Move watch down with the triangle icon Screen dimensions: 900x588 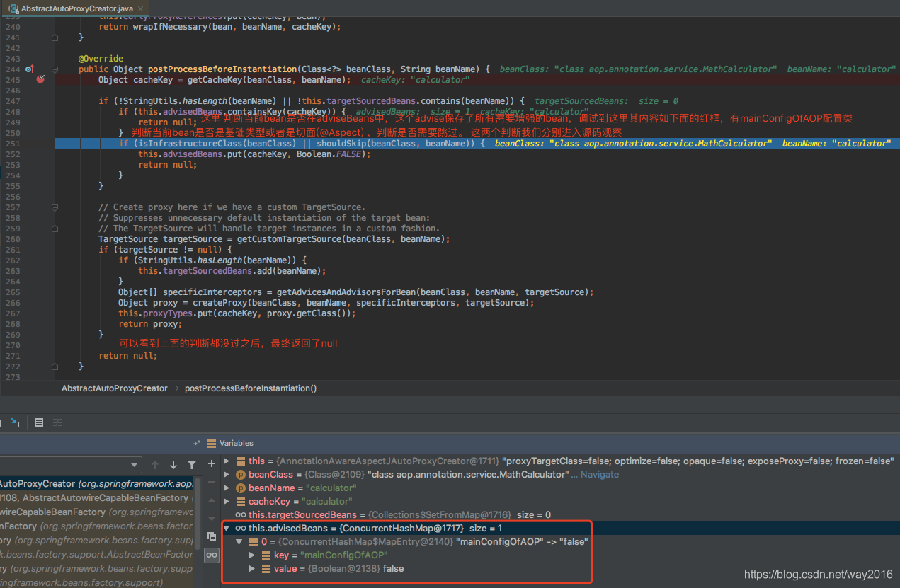pos(212,517)
